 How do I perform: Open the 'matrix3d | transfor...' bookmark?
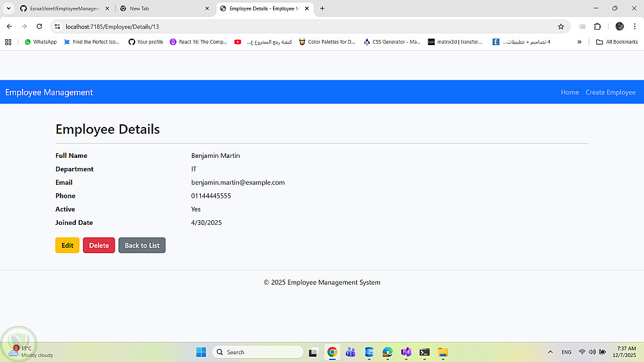(455, 42)
